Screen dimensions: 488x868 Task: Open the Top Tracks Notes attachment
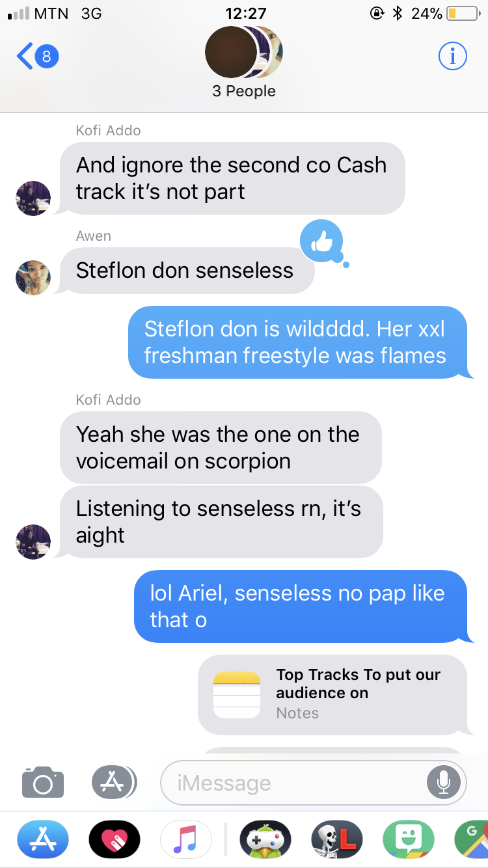[332, 694]
